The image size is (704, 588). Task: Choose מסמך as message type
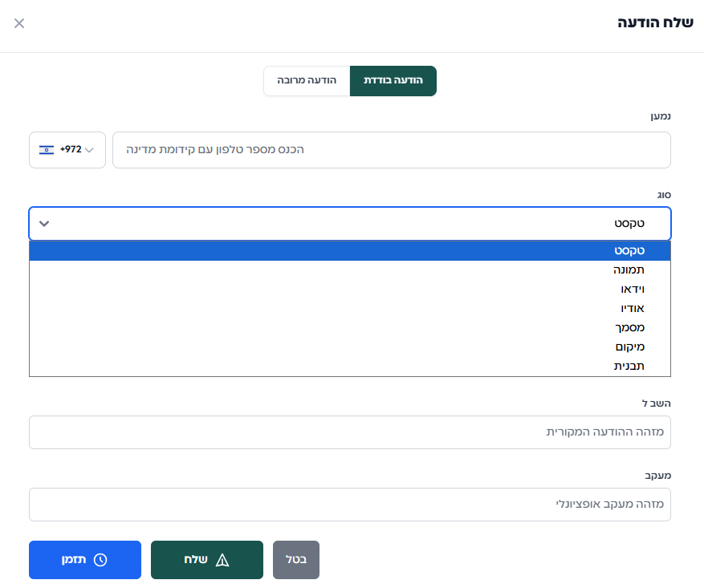pyautogui.click(x=349, y=328)
